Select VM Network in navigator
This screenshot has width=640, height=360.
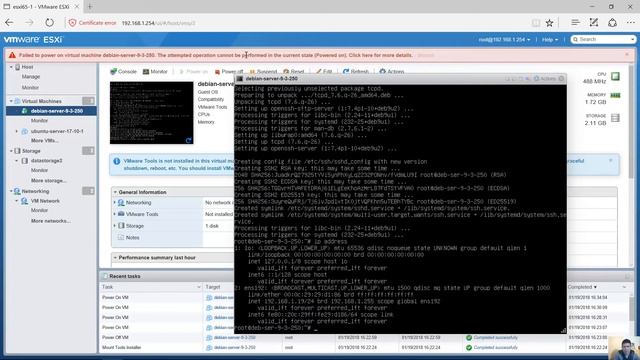click(45, 201)
